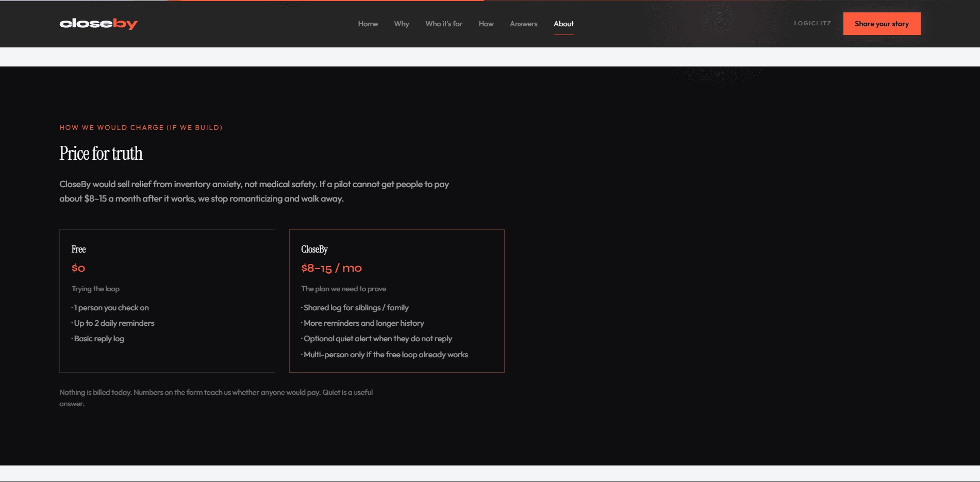Click the LOGICLITZ link
Screen dimensions: 980x482
pos(812,23)
